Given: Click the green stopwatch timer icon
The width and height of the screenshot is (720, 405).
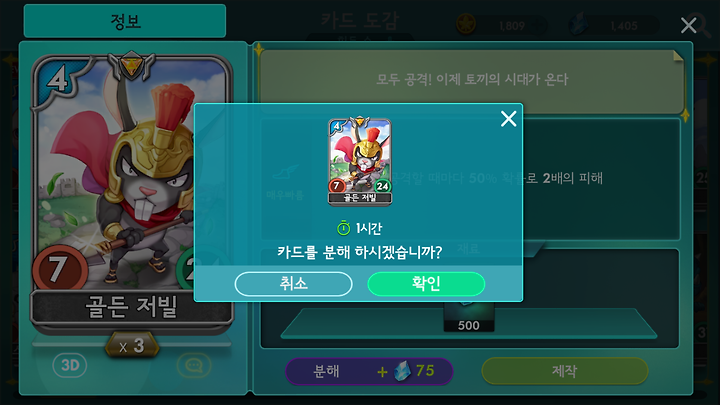Looking at the screenshot, I should point(343,227).
